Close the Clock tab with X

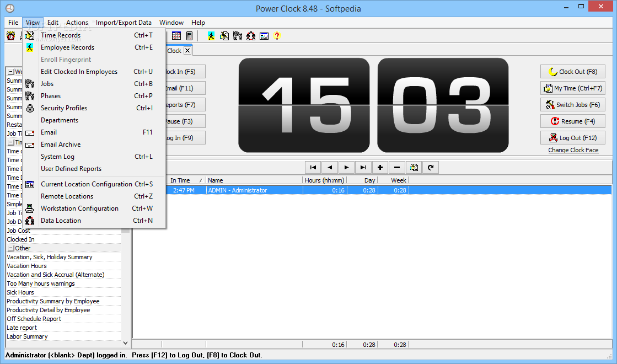pos(187,50)
